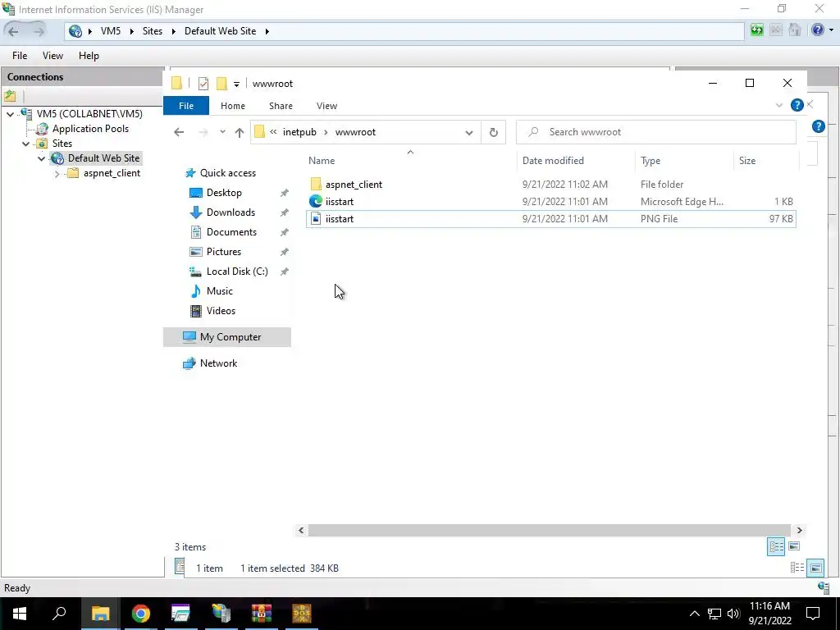Select aspnet_client under Default Web Site
840x630 pixels.
coord(112,173)
